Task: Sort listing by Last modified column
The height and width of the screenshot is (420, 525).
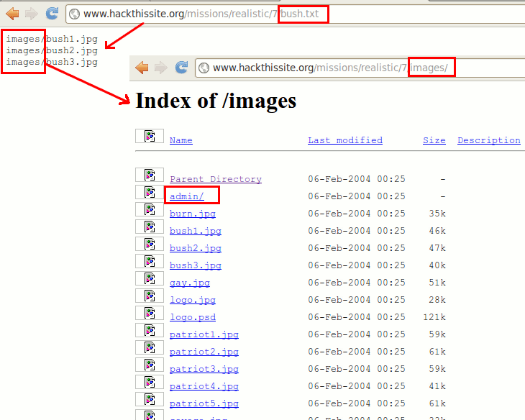Action: pyautogui.click(x=344, y=140)
